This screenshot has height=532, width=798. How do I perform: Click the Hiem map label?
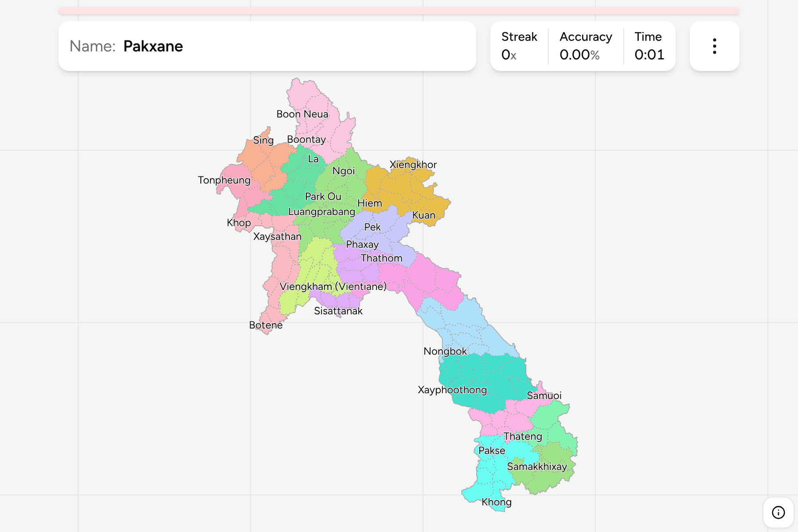pyautogui.click(x=370, y=203)
